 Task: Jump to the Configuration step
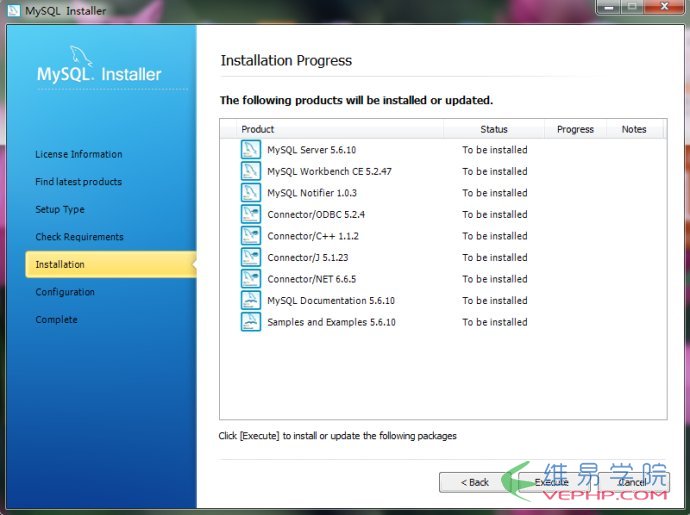65,292
